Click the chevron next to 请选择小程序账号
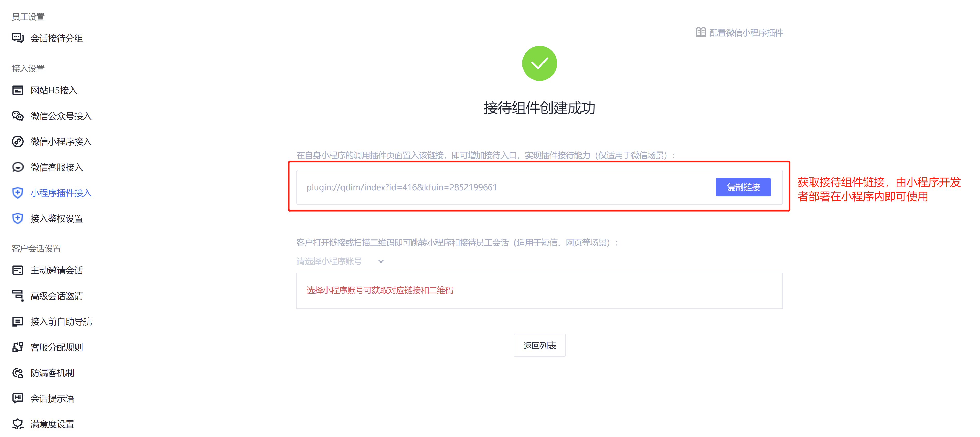980x437 pixels. coord(381,261)
